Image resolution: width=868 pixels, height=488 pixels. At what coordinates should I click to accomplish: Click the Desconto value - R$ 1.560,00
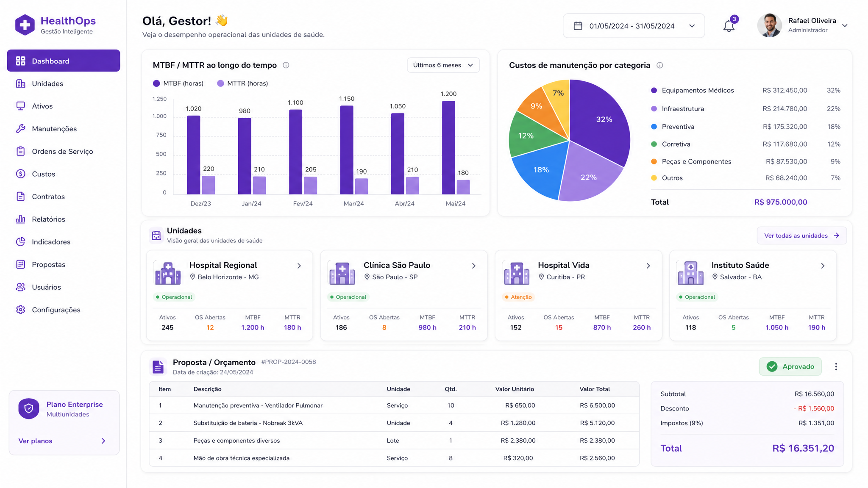[814, 408]
